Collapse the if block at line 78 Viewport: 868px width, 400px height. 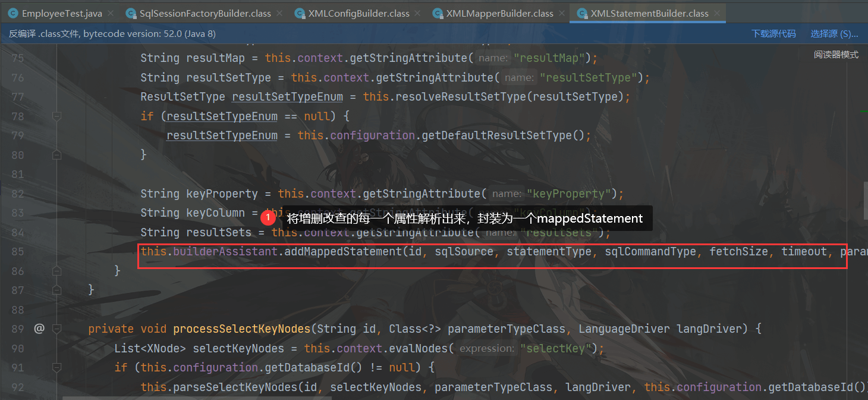tap(57, 116)
